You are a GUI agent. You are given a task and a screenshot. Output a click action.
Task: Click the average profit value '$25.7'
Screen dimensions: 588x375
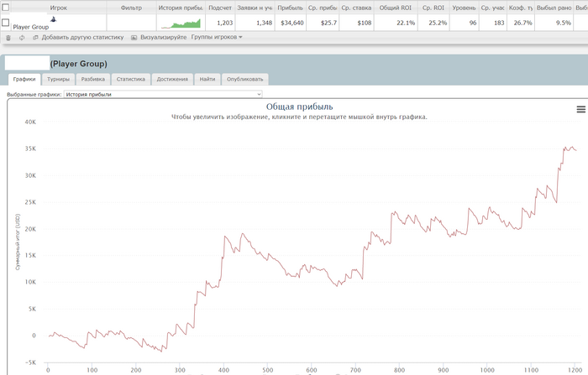329,23
